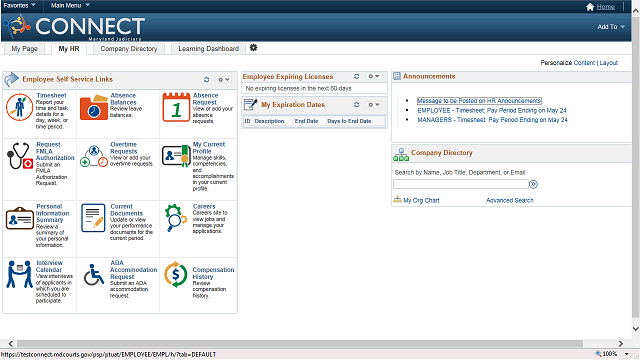Open MANAGERS Timesheet Pay Period announcement
Viewport: 640px width, 360px height.
[x=492, y=120]
